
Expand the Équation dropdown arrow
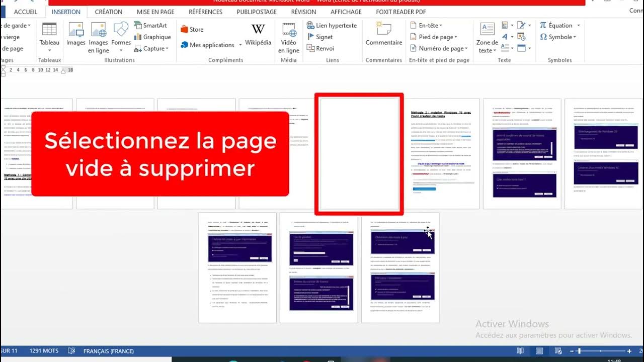(x=579, y=25)
